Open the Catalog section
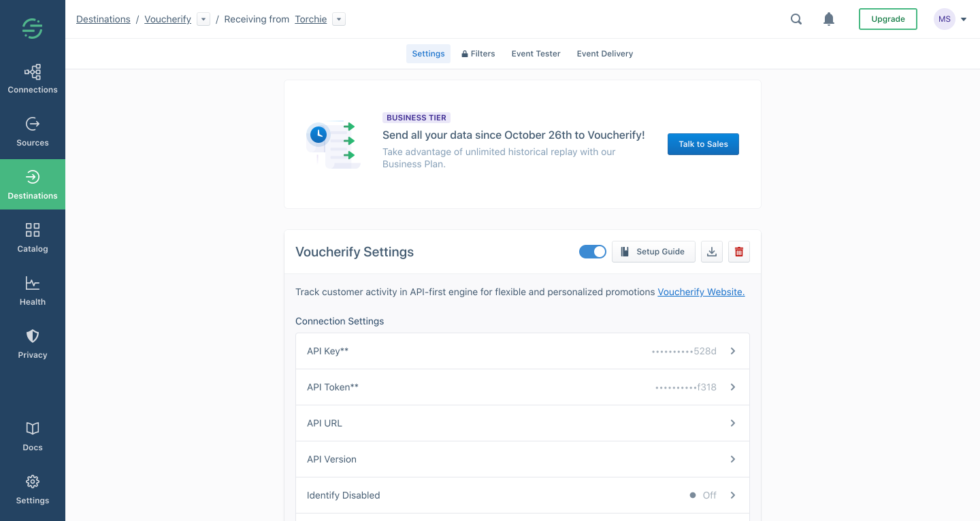Screen dimensions: 980x521 (x=33, y=239)
